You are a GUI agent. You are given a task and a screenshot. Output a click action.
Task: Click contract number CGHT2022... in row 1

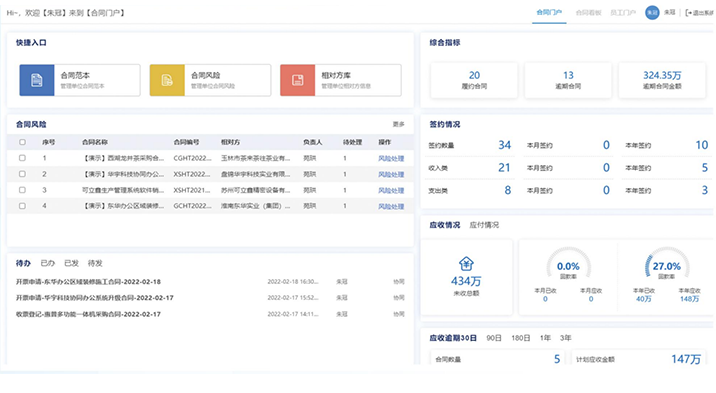point(192,158)
